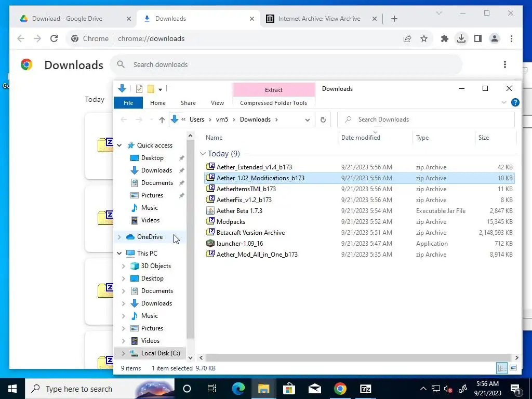
Task: Bookmark this tab with star icon
Action: (x=424, y=38)
